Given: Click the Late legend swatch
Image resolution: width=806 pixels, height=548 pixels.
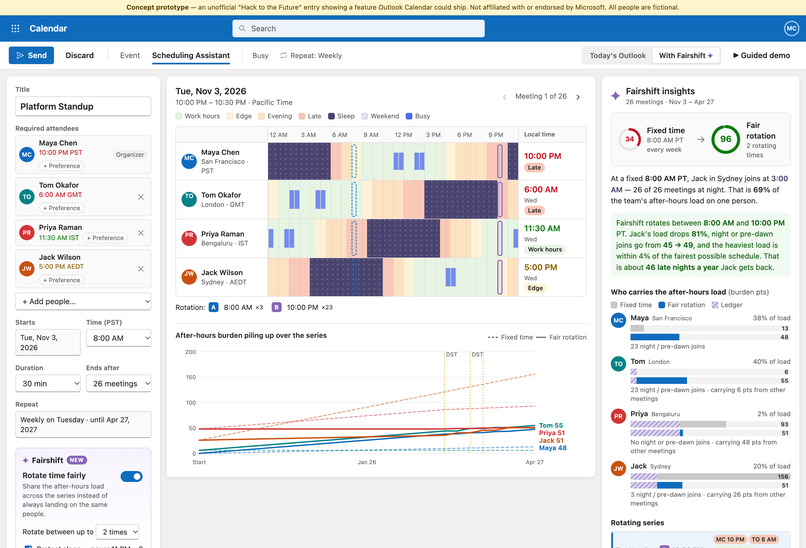Looking at the screenshot, I should [302, 116].
